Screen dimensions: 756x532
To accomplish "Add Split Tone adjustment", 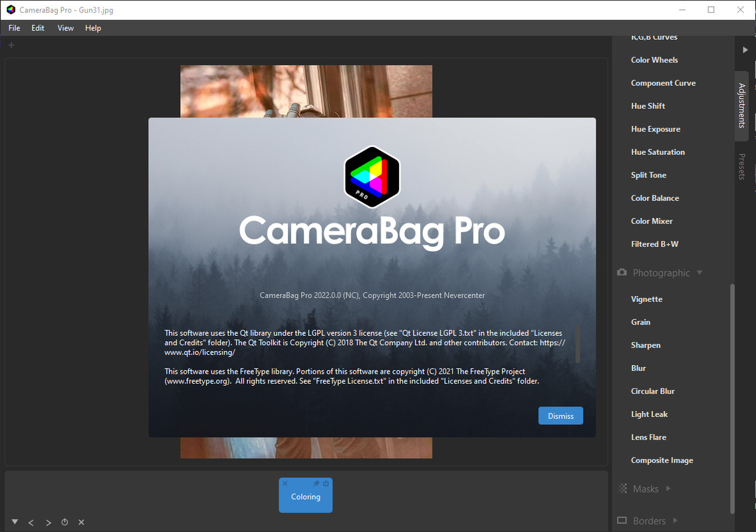I will coord(648,175).
